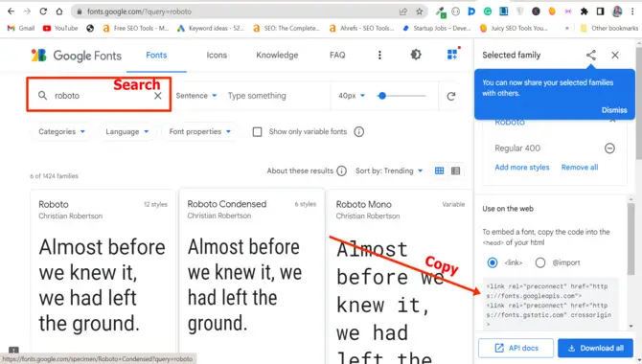Enable Show only variable fonts checkbox

click(x=257, y=132)
